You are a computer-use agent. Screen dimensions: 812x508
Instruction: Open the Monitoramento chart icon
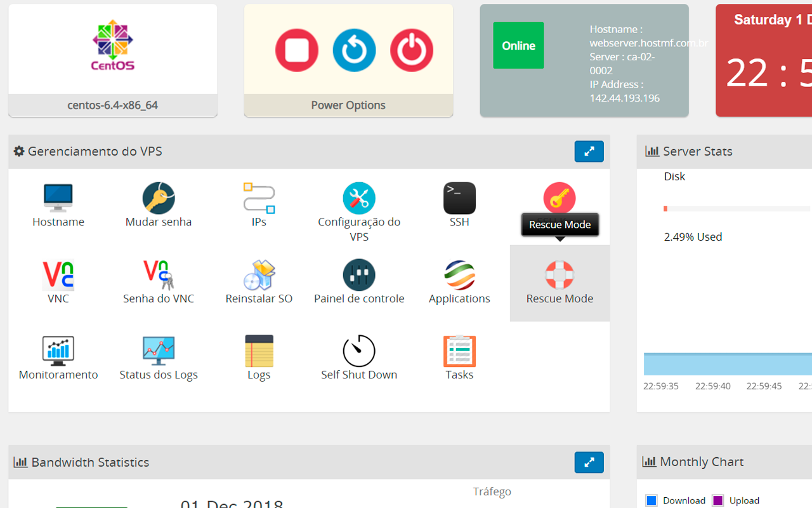click(x=58, y=351)
